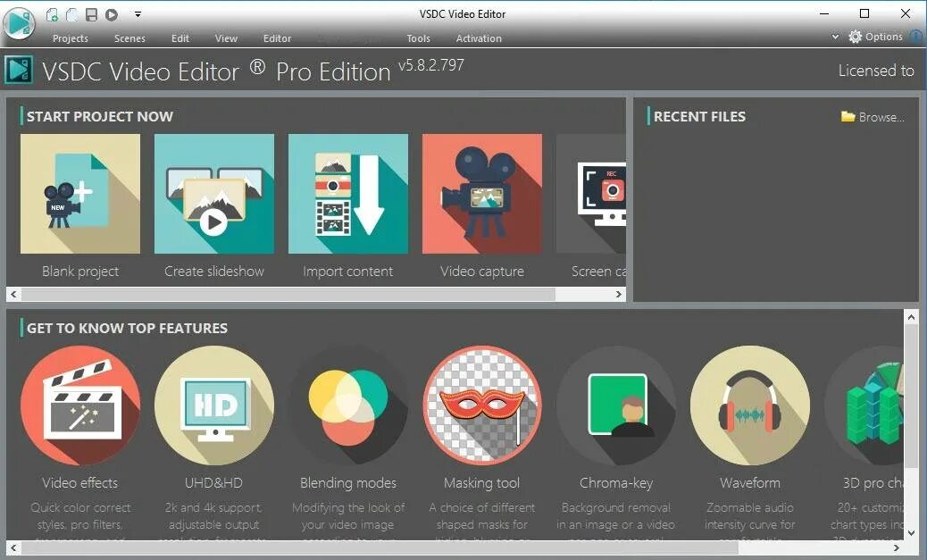927x560 pixels.
Task: Switch to the Scenes tab
Action: tap(129, 38)
